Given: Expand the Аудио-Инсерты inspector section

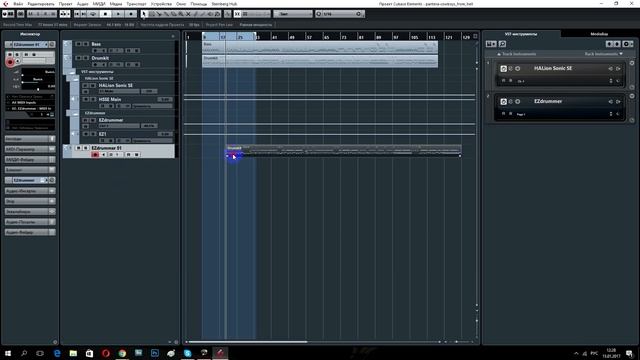Looking at the screenshot, I should coord(30,191).
